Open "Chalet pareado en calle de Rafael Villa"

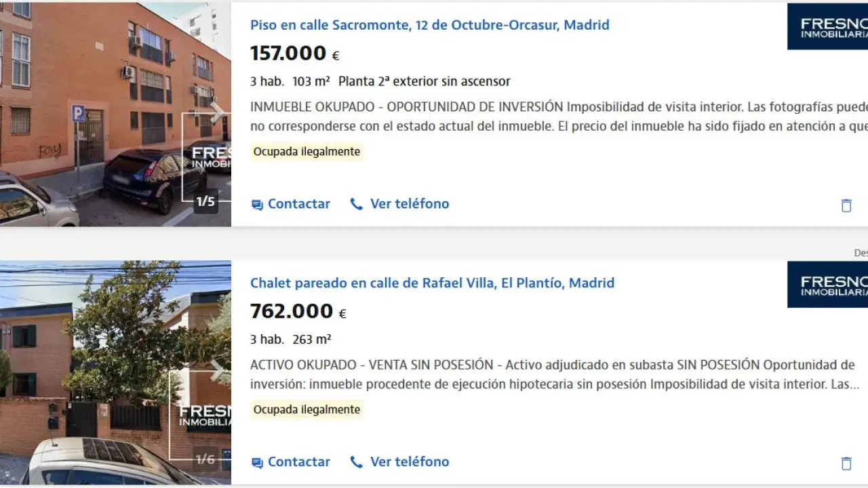[x=432, y=283]
